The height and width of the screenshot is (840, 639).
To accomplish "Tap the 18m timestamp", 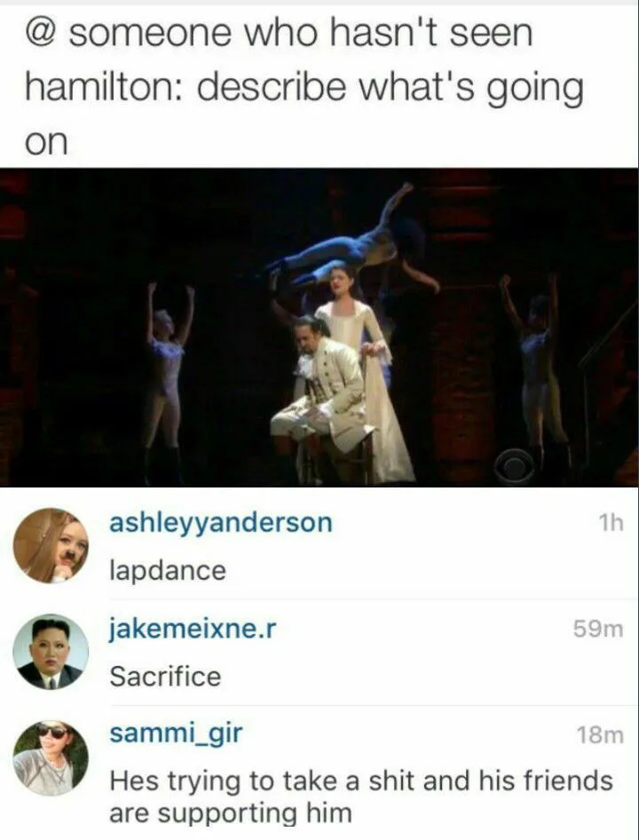I will tap(601, 735).
